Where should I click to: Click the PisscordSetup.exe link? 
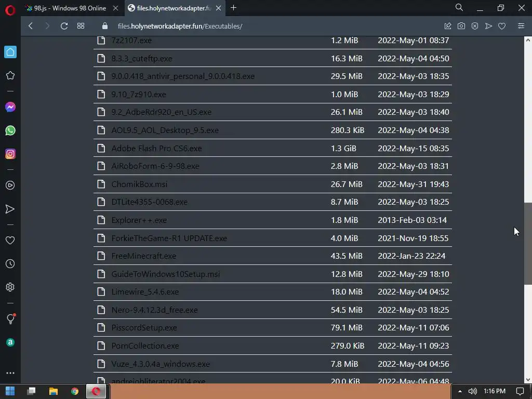coord(144,328)
